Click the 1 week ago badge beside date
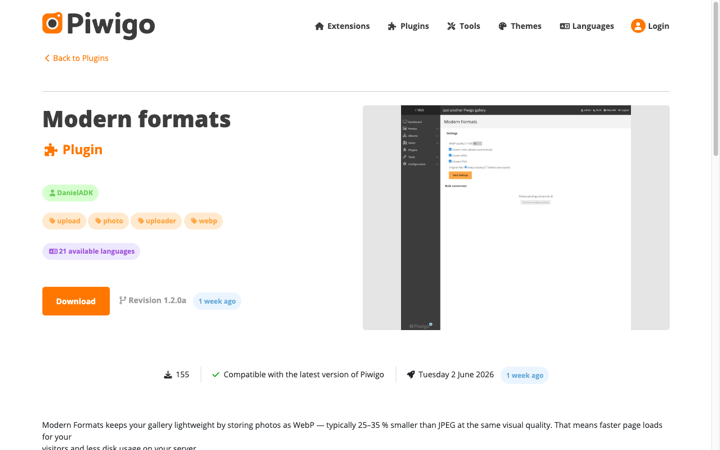This screenshot has width=720, height=450. [x=524, y=375]
